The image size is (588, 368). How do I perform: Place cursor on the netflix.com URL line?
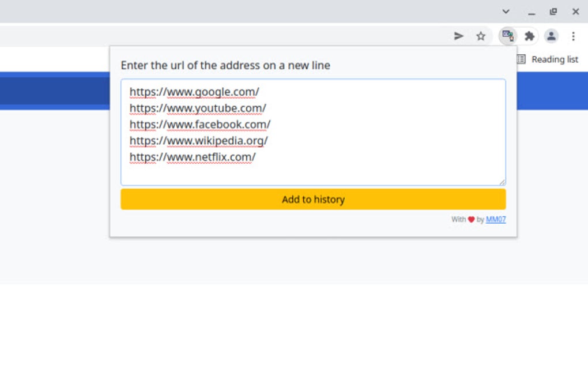click(193, 156)
